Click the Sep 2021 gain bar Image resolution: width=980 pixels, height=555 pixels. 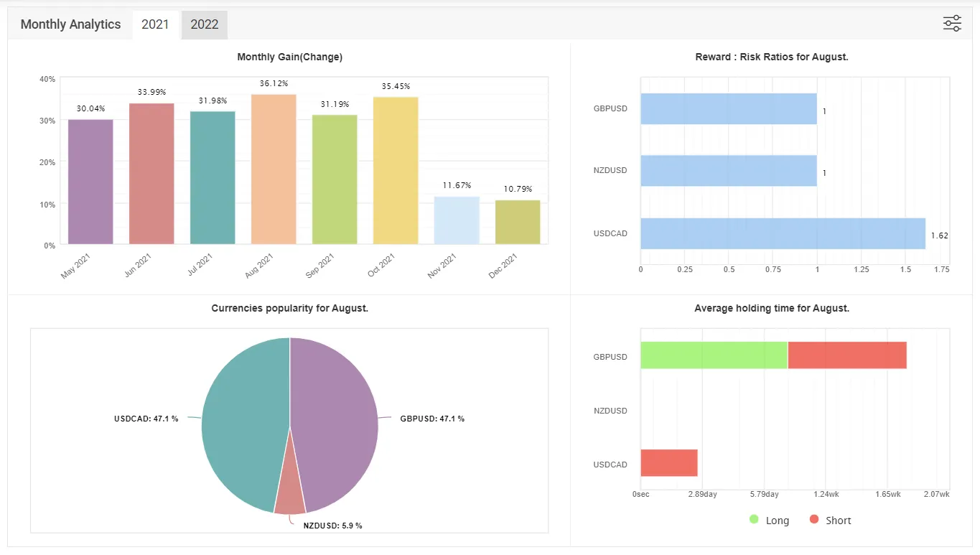click(x=335, y=179)
